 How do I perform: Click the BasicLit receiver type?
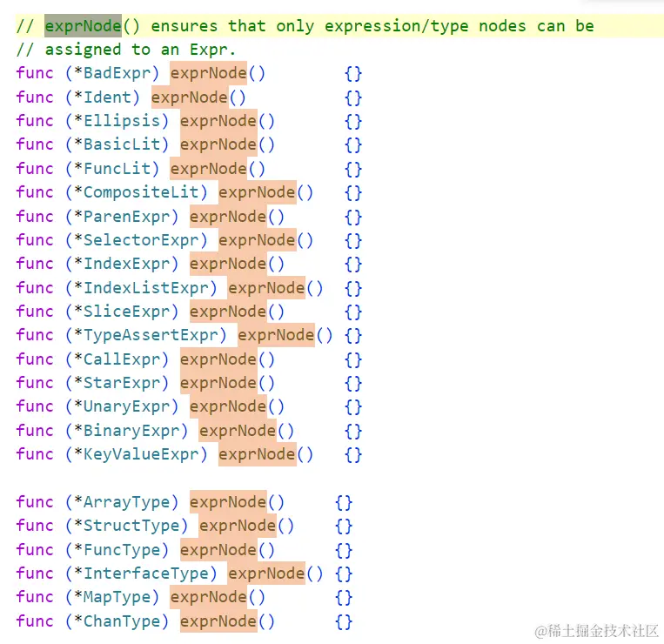[122, 144]
